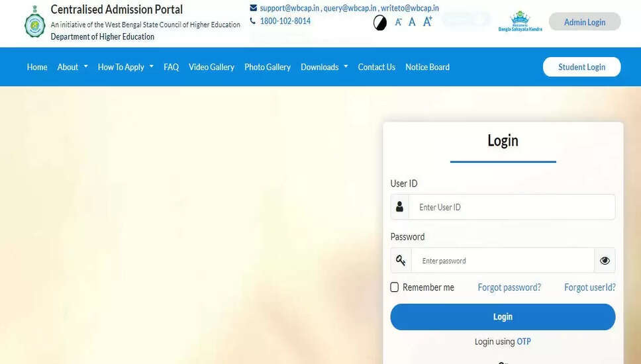The width and height of the screenshot is (641, 364).
Task: Open the Video Gallery menu item
Action: 211,67
